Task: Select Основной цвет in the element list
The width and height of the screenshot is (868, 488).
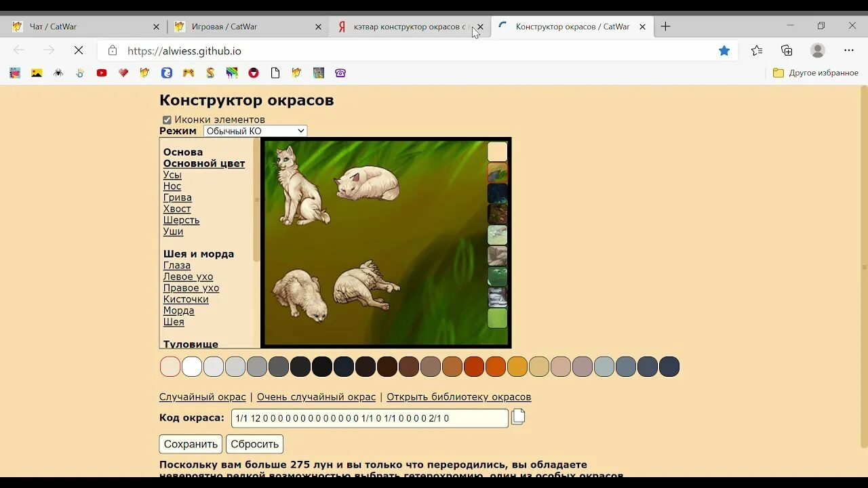Action: pos(204,163)
